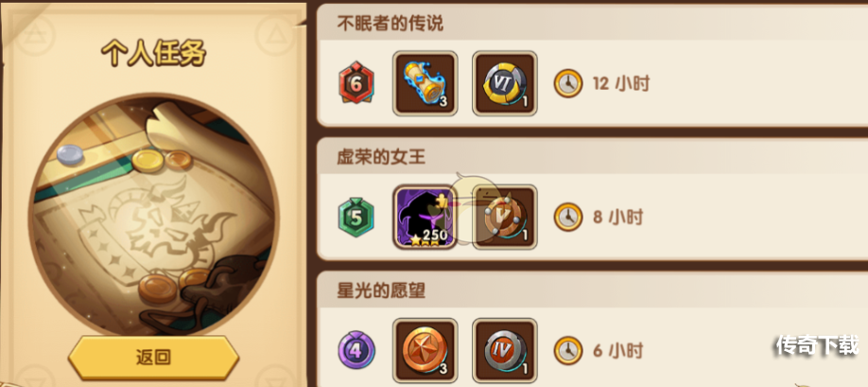Select the bronze star coin reward
Viewport: 868px width, 387px height.
click(x=425, y=350)
